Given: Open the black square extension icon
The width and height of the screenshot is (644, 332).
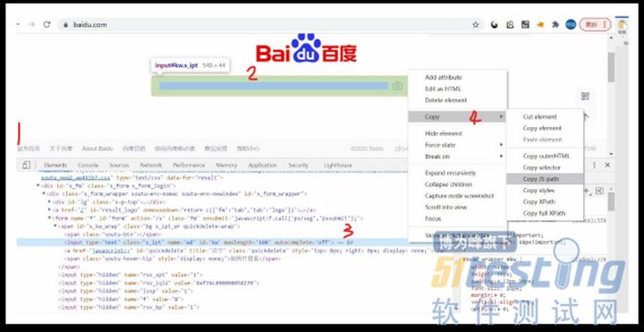Looking at the screenshot, I should (x=525, y=25).
